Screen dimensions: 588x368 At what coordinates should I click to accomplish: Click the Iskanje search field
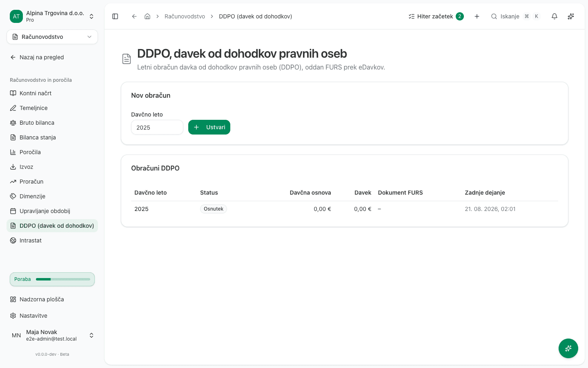515,16
